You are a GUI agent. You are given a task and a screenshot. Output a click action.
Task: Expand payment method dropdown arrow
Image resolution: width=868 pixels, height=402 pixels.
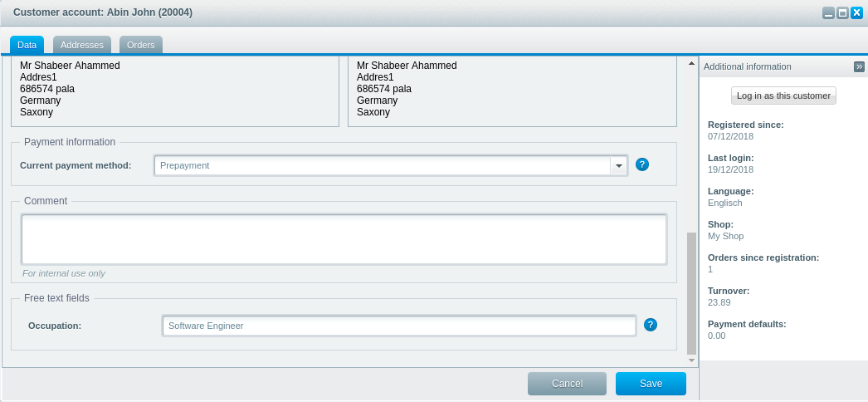coord(619,166)
